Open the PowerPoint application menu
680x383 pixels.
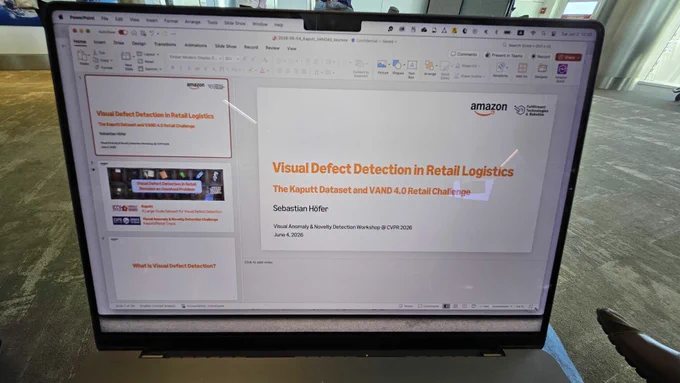82,18
